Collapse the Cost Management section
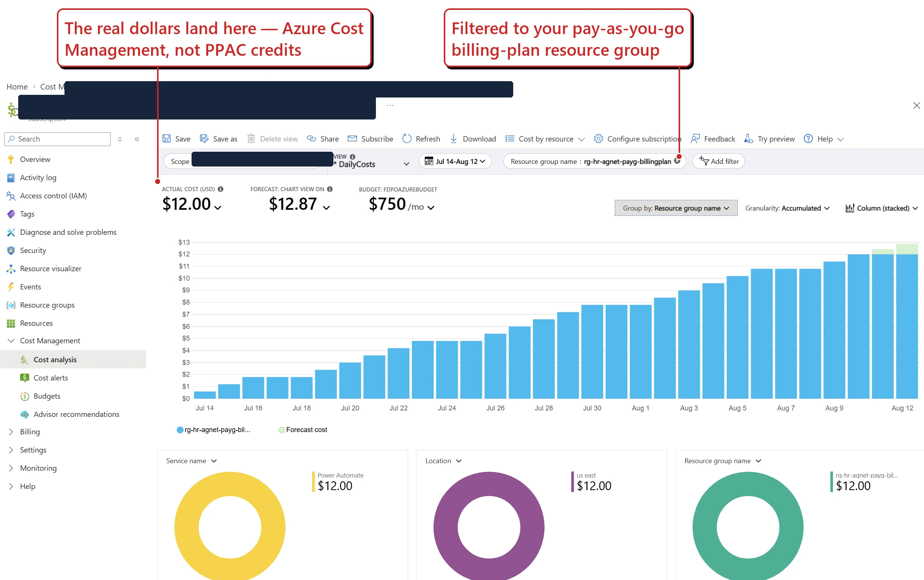The height and width of the screenshot is (580, 924). pos(11,341)
